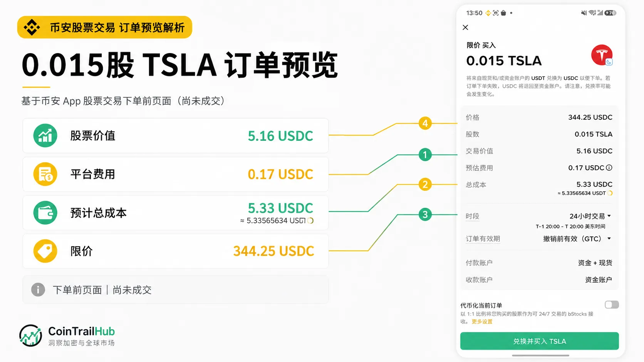
Task: Click the yellow tag icon for 限价
Action: tap(45, 251)
